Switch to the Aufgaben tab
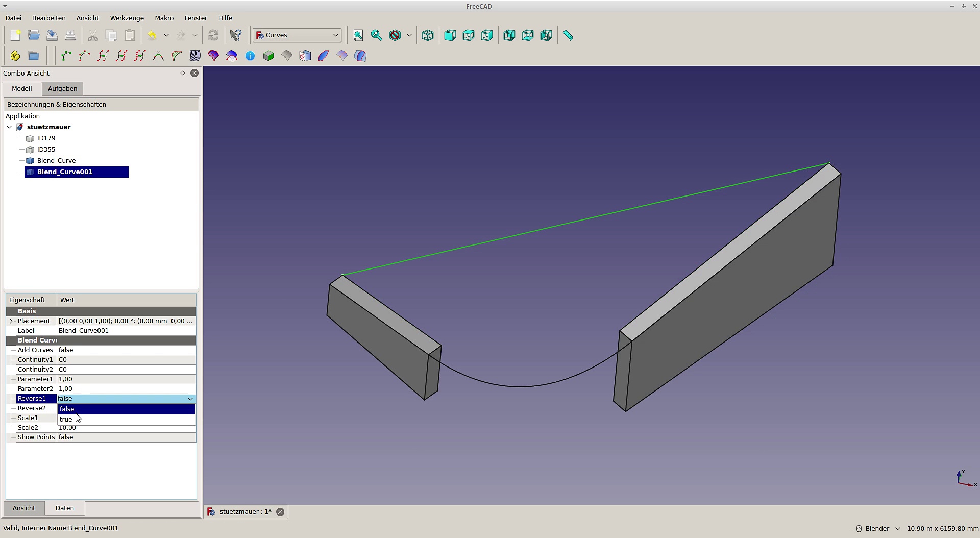 (62, 89)
